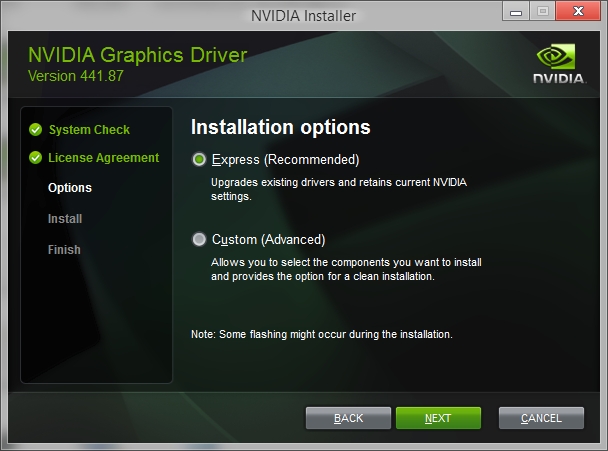Image resolution: width=608 pixels, height=451 pixels.
Task: Click the 'Allows you to select the components' description
Action: coord(346,269)
